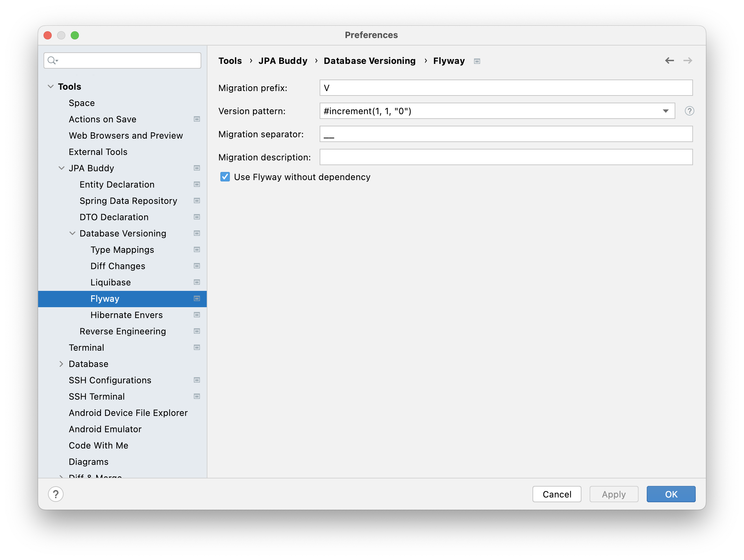744x560 pixels.
Task: Click Tools in the breadcrumb path
Action: pos(230,61)
